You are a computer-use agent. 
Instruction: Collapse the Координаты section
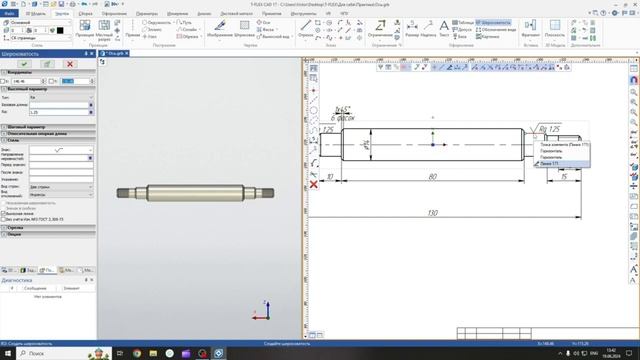coord(48,72)
